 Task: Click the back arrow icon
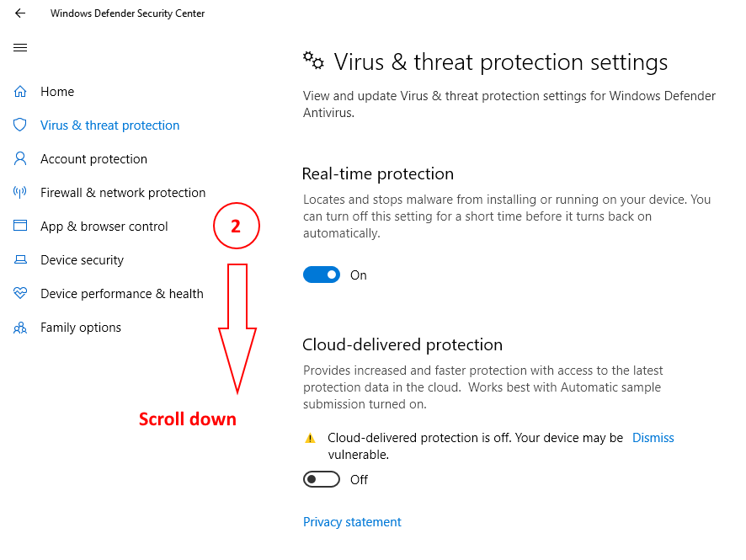tap(20, 13)
